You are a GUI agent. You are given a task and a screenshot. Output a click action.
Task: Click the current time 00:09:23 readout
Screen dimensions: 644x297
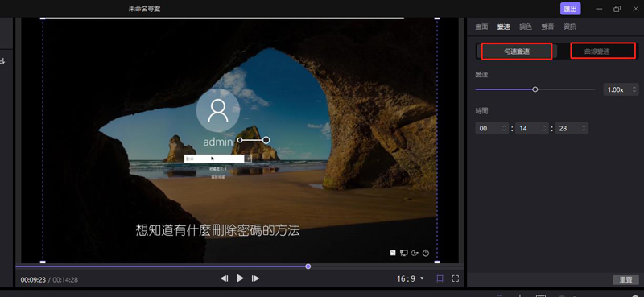tap(32, 280)
